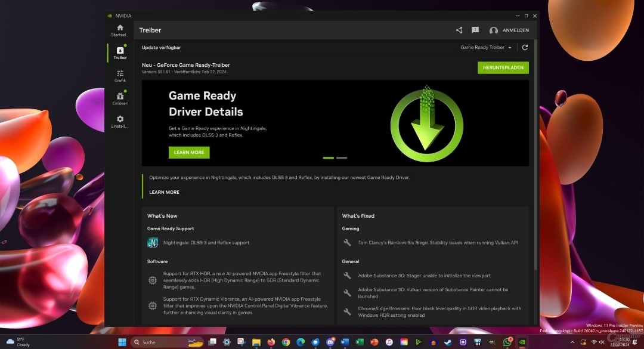The image size is (644, 349).
Task: Click "Neu - GeForce Game Ready-Treiber" title
Action: (185, 65)
